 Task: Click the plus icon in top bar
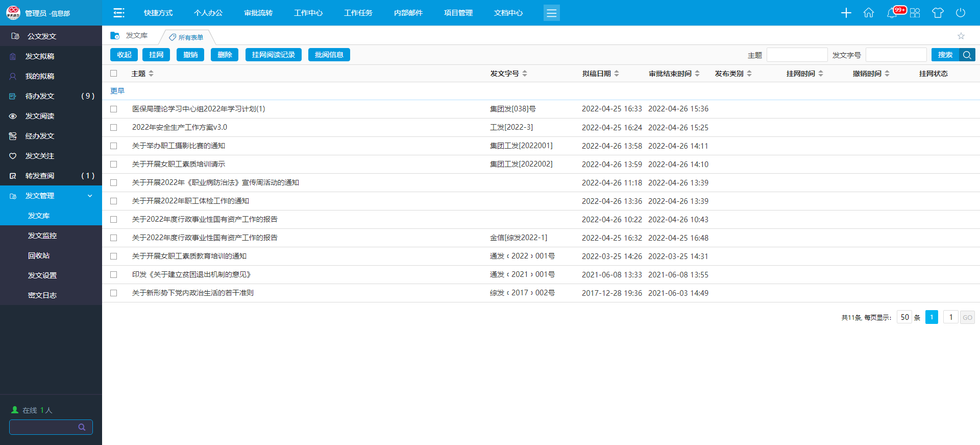coord(846,13)
